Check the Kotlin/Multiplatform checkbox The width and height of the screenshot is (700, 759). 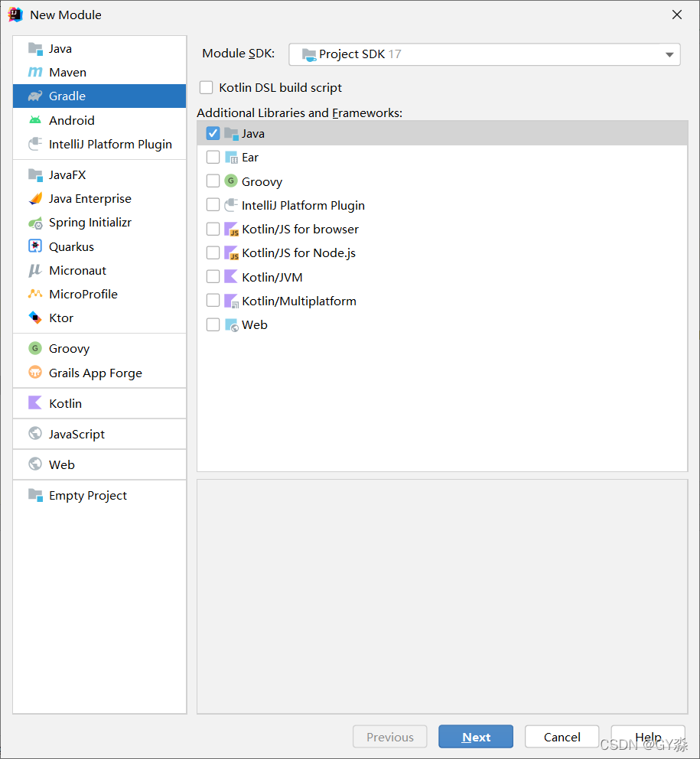coord(213,301)
